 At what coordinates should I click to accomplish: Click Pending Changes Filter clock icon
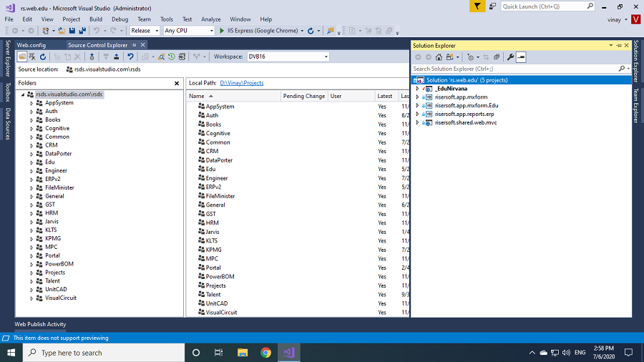(471, 57)
